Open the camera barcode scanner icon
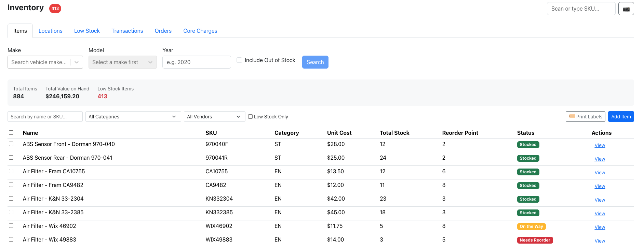 tap(626, 9)
